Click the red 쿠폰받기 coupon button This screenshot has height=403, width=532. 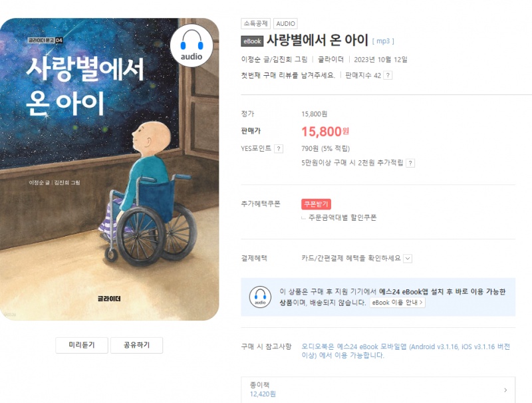[x=316, y=204]
